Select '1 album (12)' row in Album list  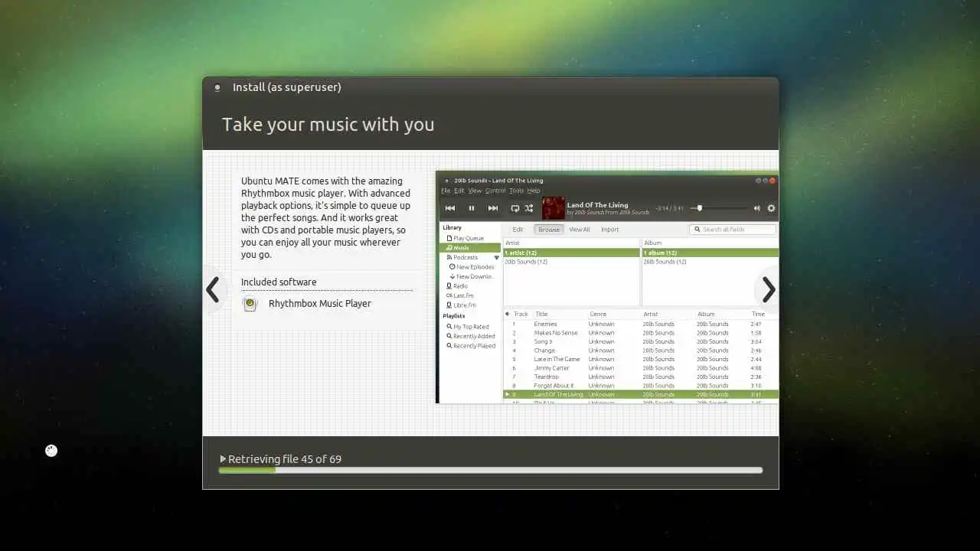(710, 253)
